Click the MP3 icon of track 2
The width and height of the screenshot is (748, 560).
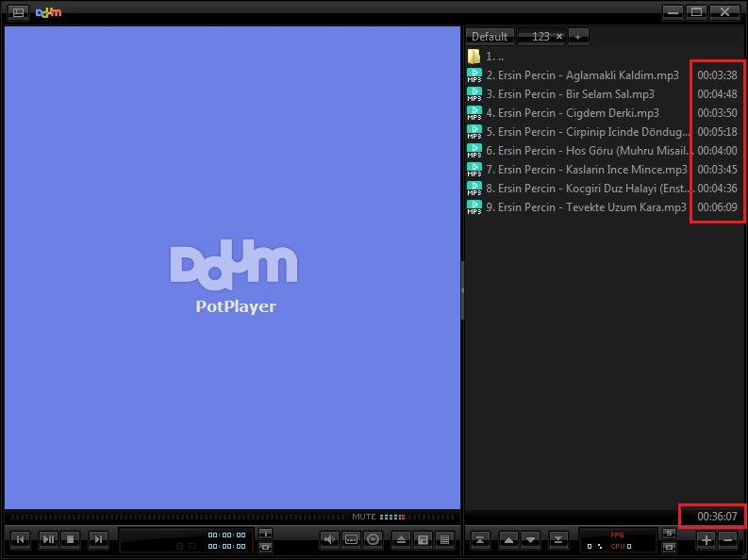click(x=474, y=75)
